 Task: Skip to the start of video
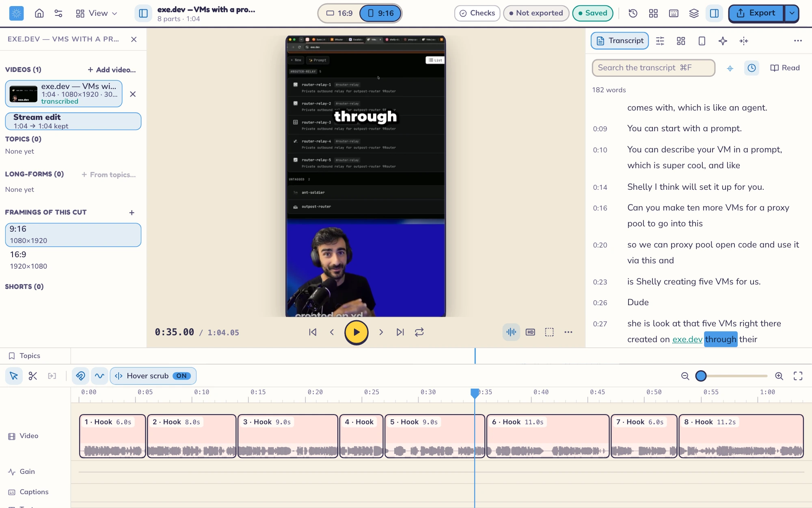tap(313, 332)
